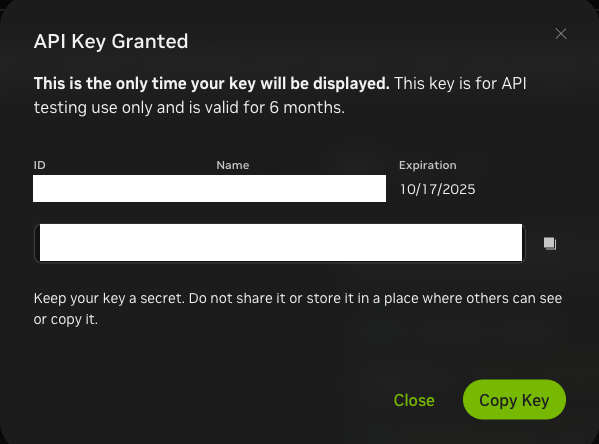Click 'Do not share it' warning text
The width and height of the screenshot is (599, 444).
(x=237, y=298)
